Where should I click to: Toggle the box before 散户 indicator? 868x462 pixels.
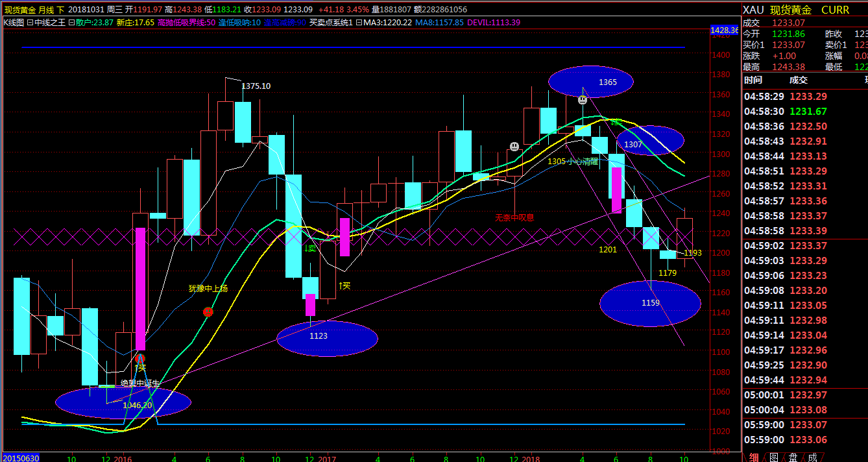click(71, 23)
